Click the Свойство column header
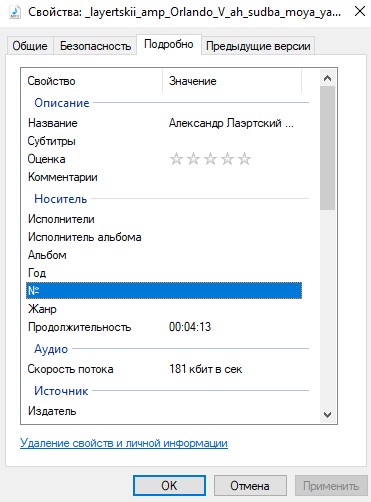371x502 pixels. [x=92, y=81]
